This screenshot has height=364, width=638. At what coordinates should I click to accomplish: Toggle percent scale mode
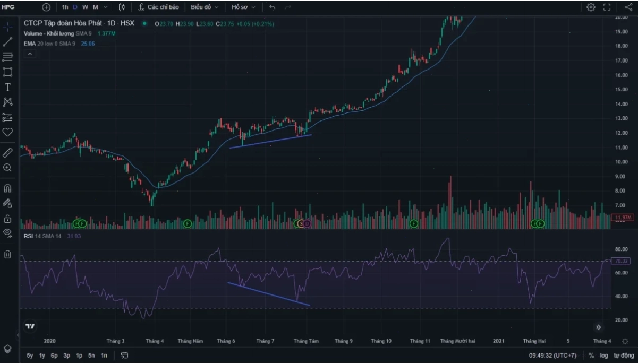[x=591, y=356]
